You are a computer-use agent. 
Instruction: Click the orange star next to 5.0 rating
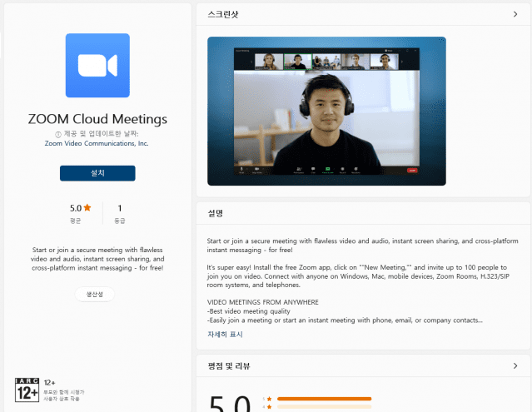(x=87, y=207)
